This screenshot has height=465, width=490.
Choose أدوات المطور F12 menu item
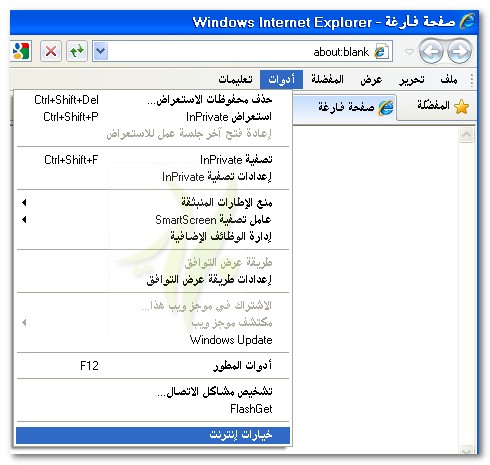tap(153, 366)
